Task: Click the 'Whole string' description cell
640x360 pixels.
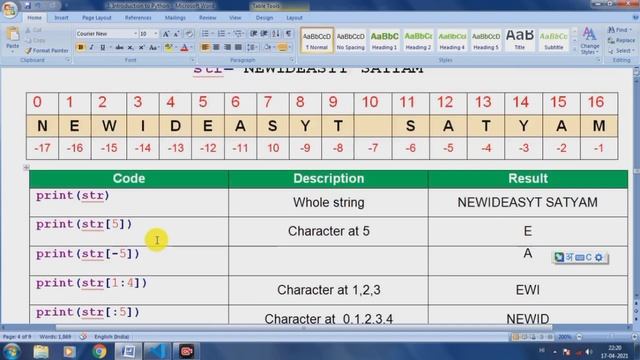Action: pos(329,202)
